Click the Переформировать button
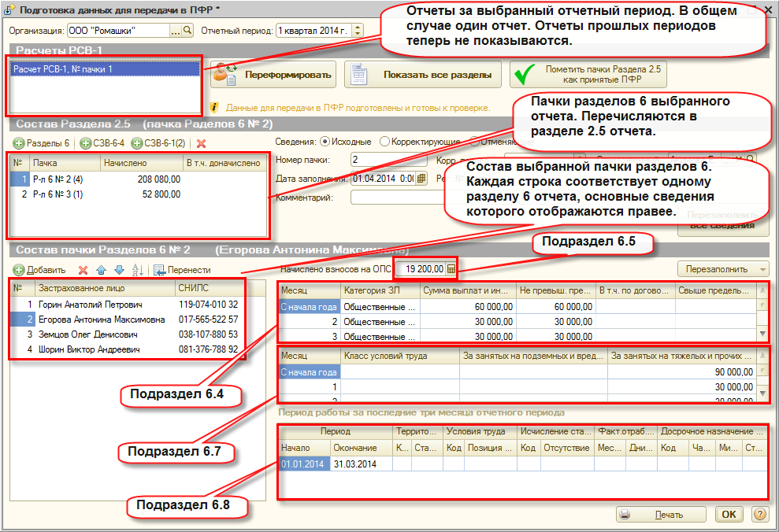779x532 pixels. point(273,75)
